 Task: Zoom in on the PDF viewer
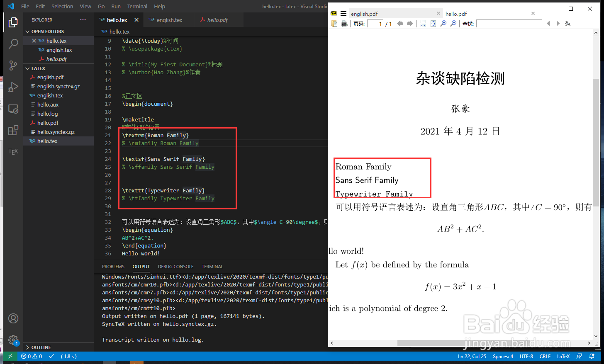click(453, 24)
